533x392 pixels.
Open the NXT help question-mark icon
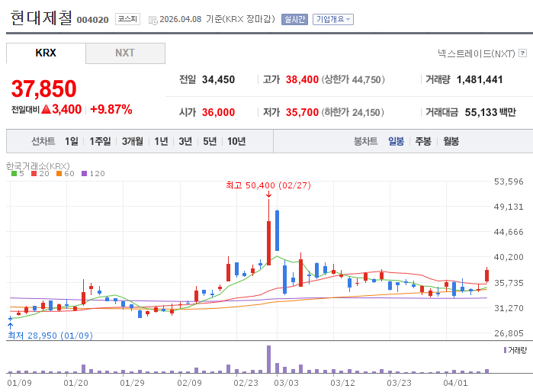tap(523, 53)
